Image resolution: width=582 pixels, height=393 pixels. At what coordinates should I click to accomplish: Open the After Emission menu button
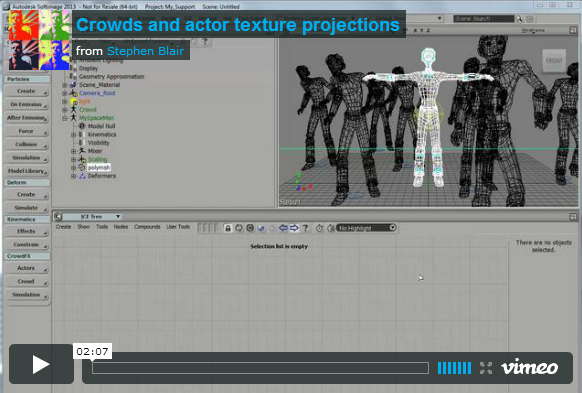(x=27, y=118)
